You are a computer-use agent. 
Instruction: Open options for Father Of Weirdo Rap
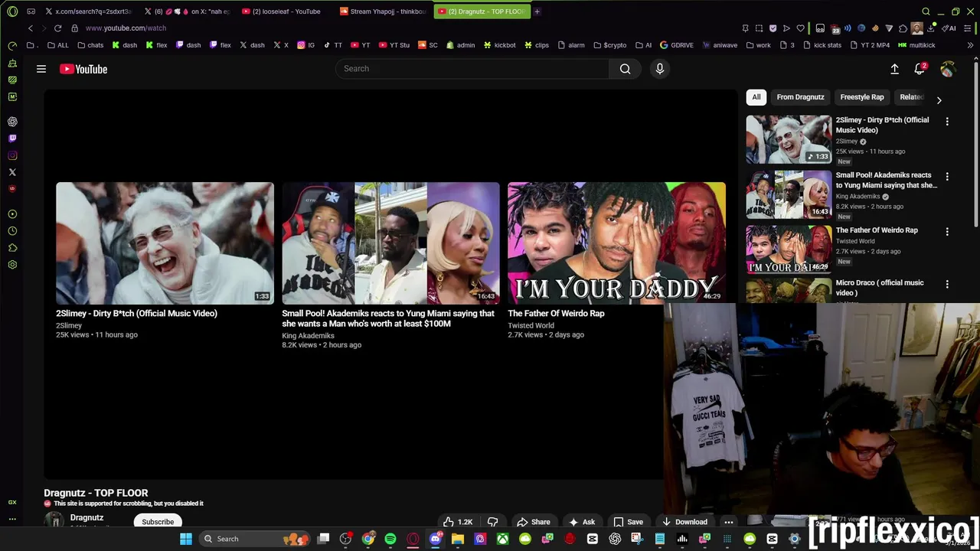[x=947, y=231]
